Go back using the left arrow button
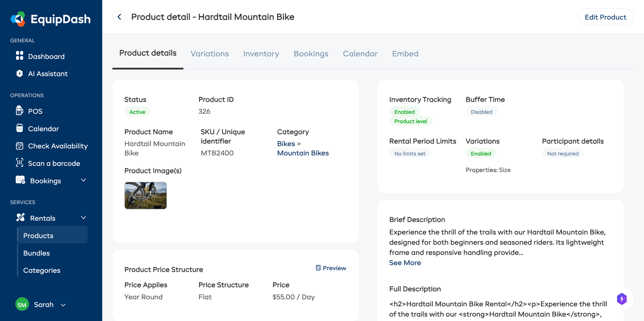This screenshot has width=644, height=321. click(119, 17)
